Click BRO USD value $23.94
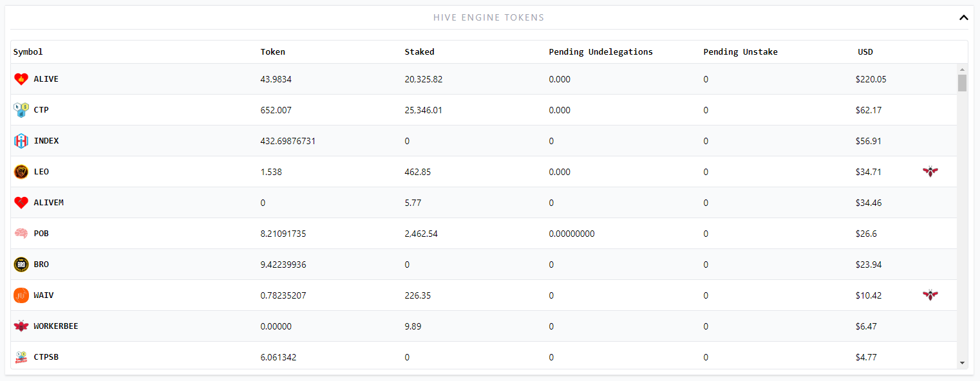 coord(869,265)
